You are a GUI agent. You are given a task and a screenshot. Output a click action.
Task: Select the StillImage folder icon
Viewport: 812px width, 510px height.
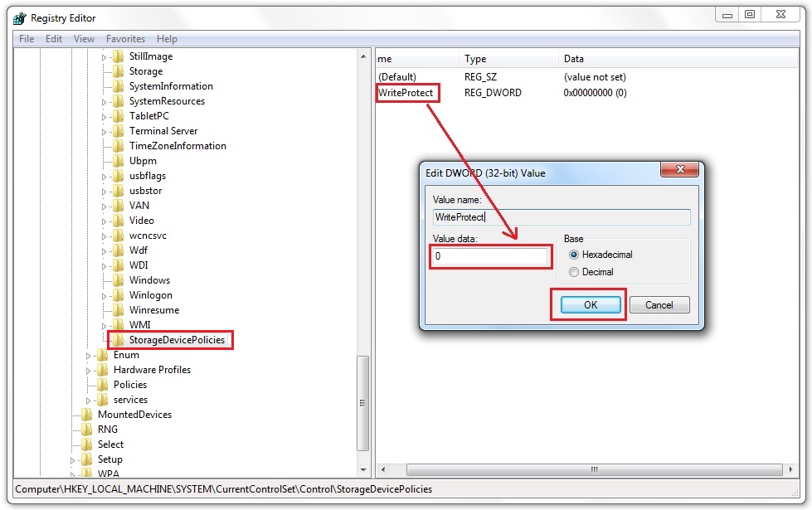(118, 56)
